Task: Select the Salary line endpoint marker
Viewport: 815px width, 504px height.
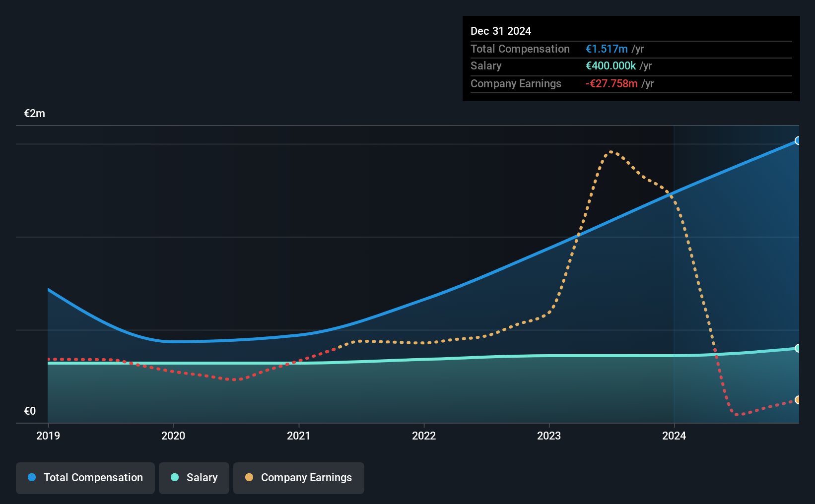Action: pyautogui.click(x=798, y=348)
